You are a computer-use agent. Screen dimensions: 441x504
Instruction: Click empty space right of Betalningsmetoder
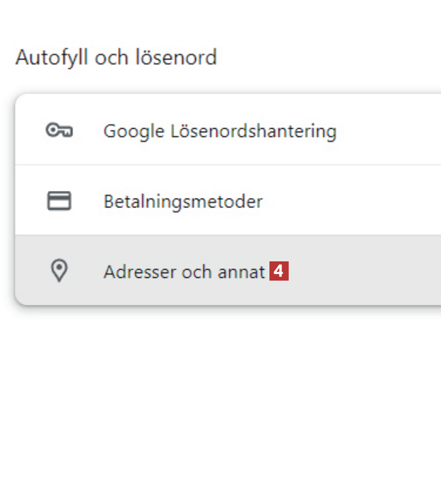[357, 201]
